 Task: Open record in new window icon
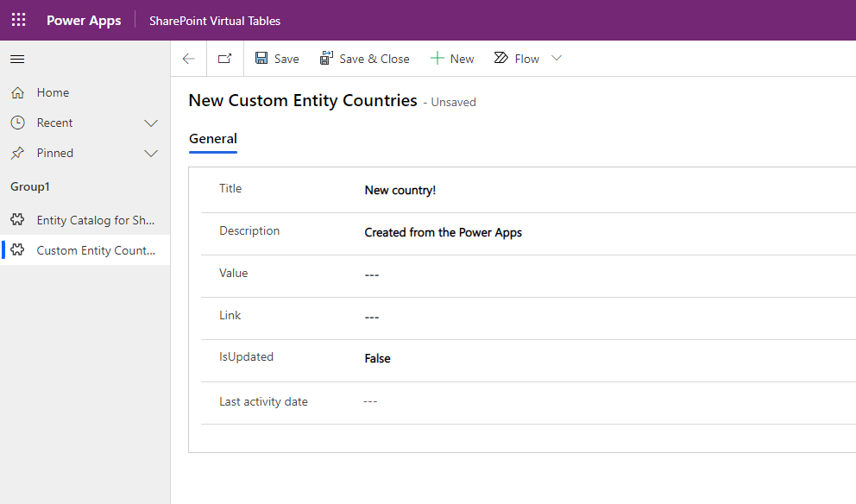224,59
